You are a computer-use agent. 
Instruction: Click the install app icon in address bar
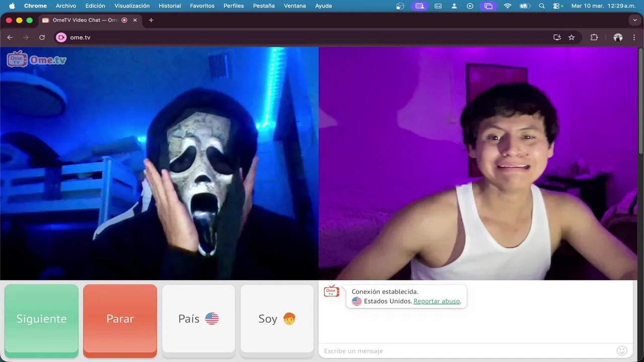click(557, 37)
